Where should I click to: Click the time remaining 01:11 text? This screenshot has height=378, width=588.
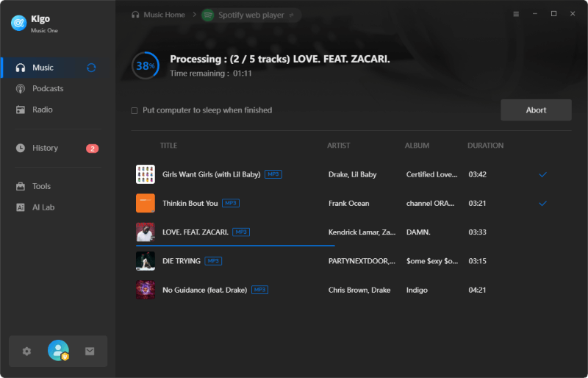(211, 74)
